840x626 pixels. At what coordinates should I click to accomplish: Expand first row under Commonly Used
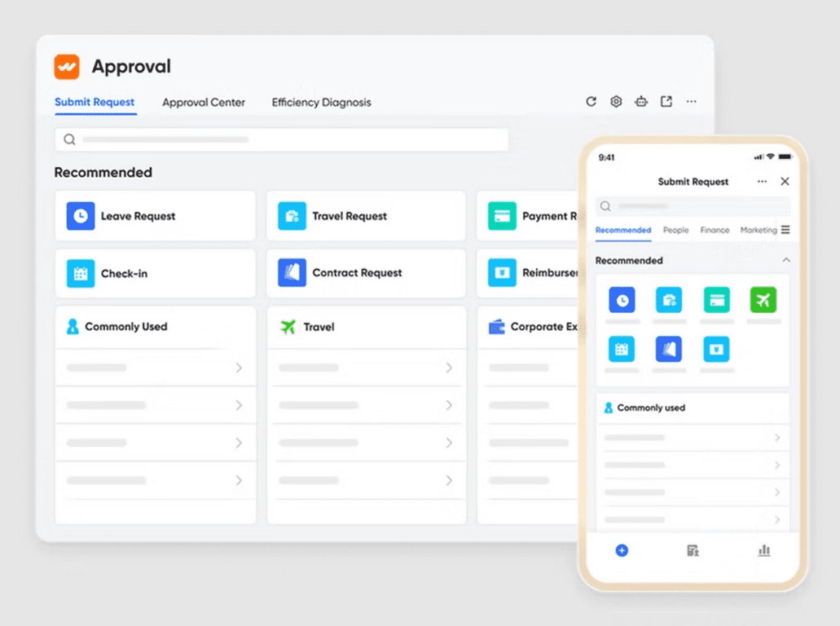155,368
